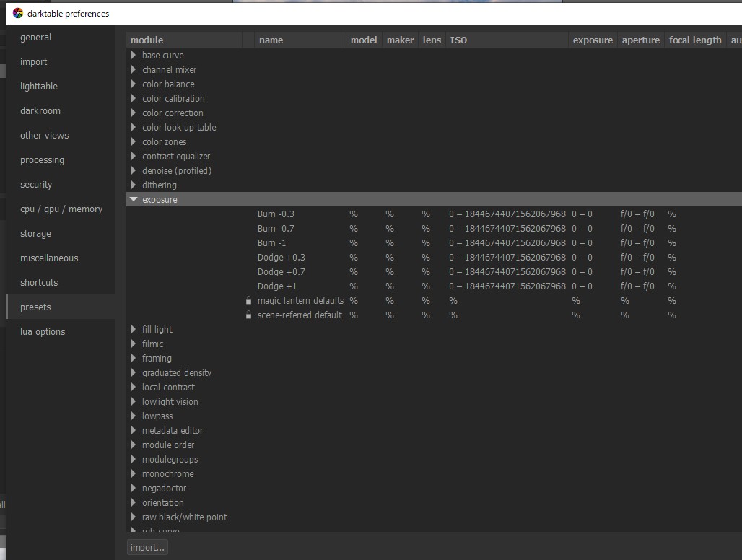742x560 pixels.
Task: Open the security tab
Action: coord(61,185)
